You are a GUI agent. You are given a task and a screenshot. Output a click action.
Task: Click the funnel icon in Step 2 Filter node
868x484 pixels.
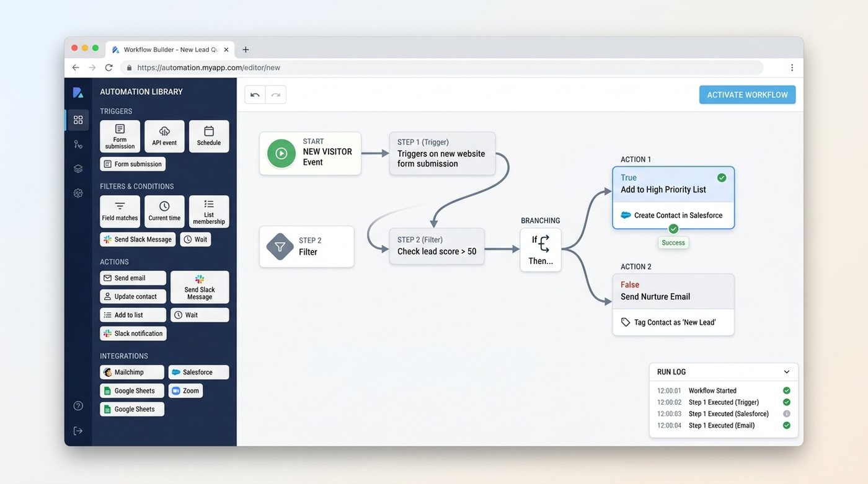pos(280,247)
